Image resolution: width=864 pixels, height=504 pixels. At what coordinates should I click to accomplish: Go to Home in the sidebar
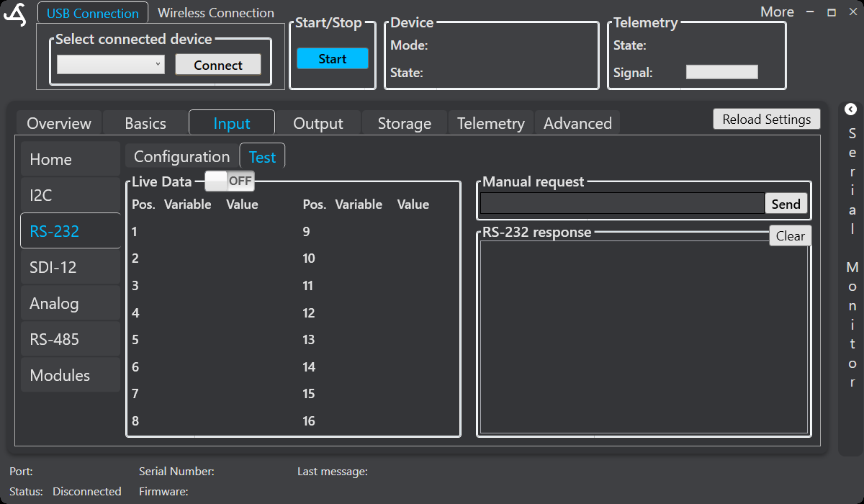(71, 159)
